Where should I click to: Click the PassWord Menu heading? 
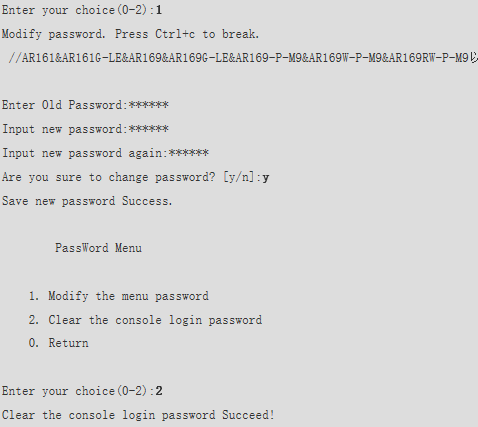click(x=98, y=248)
